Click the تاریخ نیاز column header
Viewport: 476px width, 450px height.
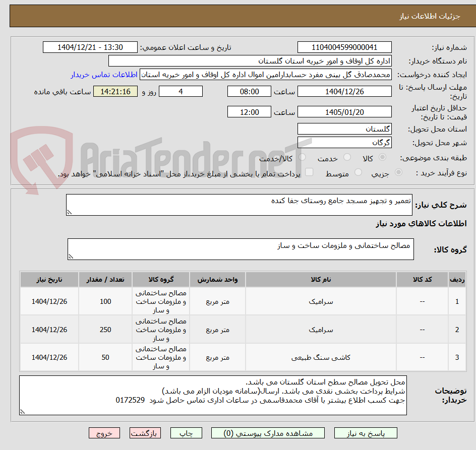point(49,280)
